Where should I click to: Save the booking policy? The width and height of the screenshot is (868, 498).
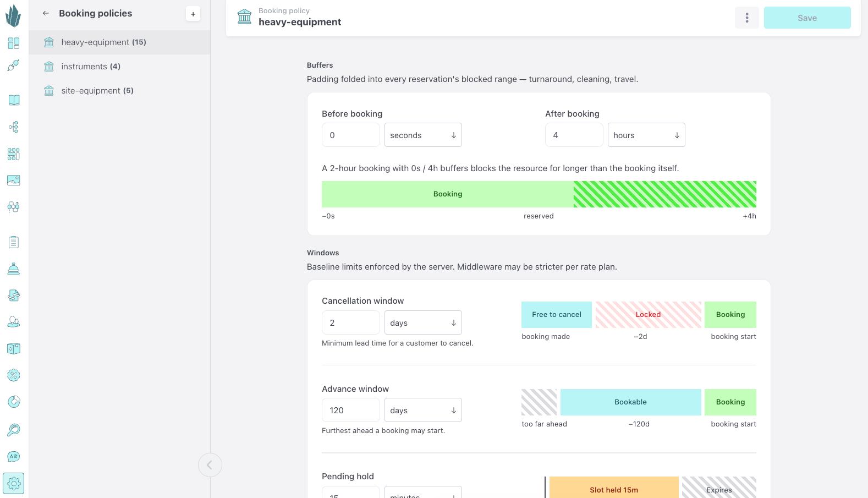click(x=807, y=18)
